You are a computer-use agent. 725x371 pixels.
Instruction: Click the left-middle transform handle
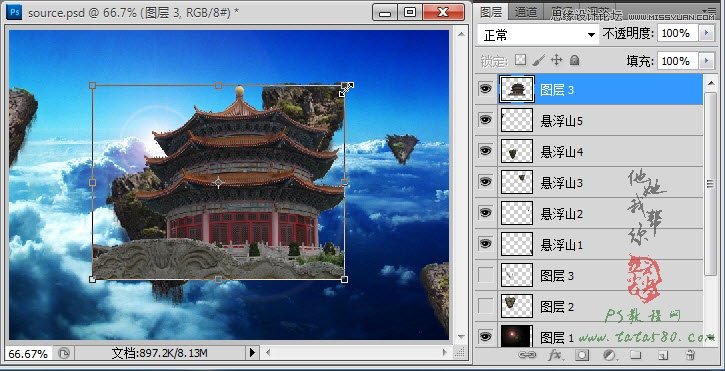(x=92, y=183)
